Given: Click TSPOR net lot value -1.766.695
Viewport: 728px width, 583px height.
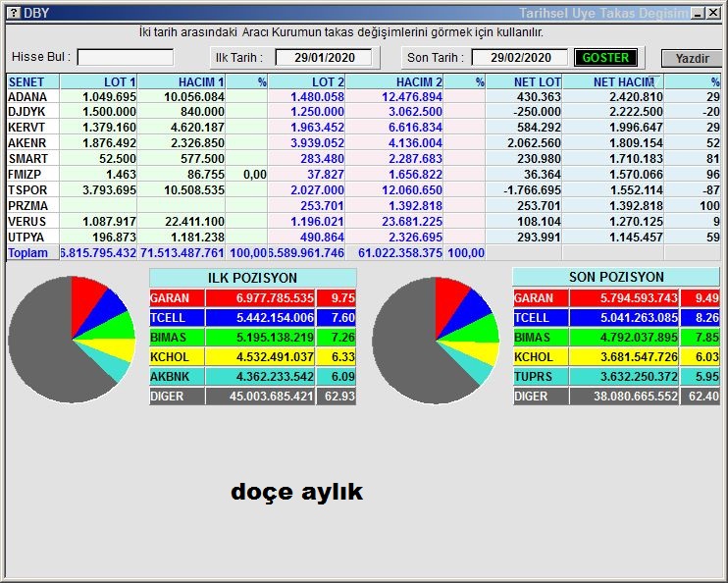Looking at the screenshot, I should tap(532, 190).
